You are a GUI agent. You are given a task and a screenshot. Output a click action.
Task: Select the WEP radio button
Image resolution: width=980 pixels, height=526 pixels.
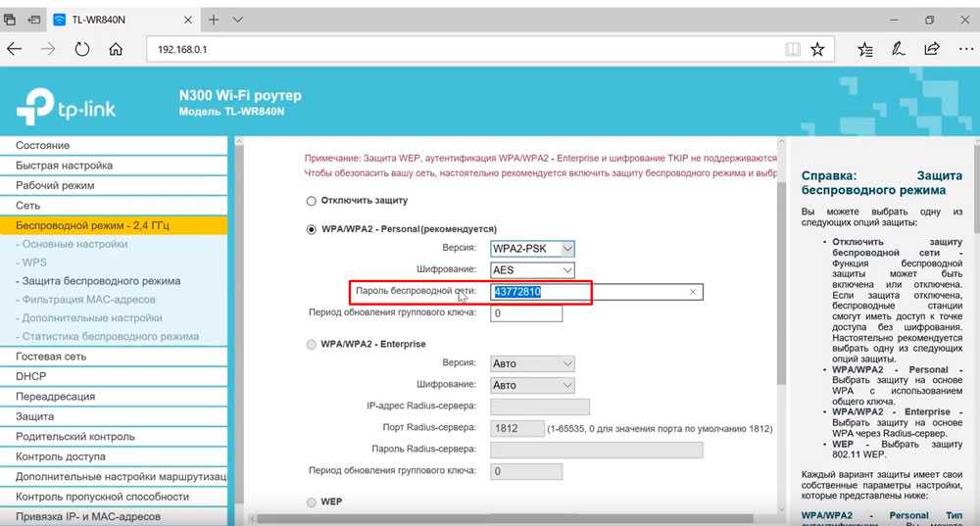pyautogui.click(x=312, y=502)
